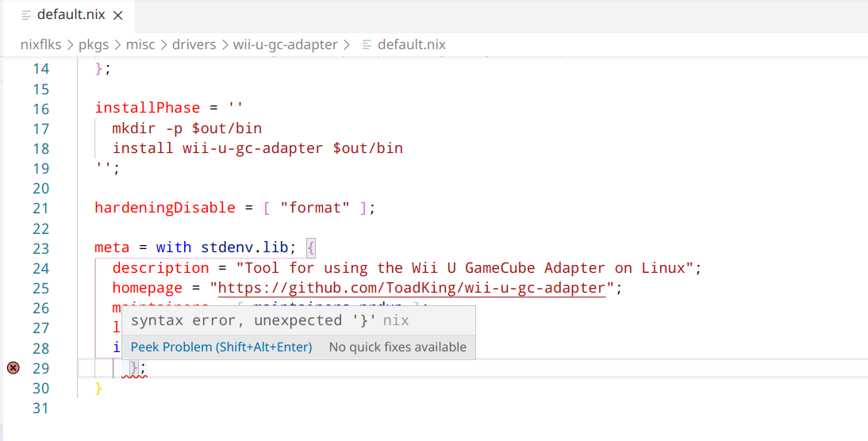
Task: Open the default.nix breadcrumb item
Action: pos(411,45)
